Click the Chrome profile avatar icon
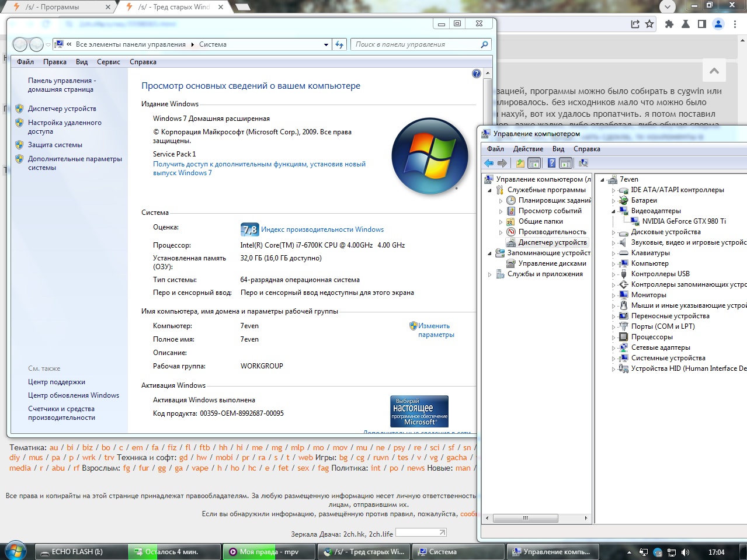The width and height of the screenshot is (747, 560). 718,24
